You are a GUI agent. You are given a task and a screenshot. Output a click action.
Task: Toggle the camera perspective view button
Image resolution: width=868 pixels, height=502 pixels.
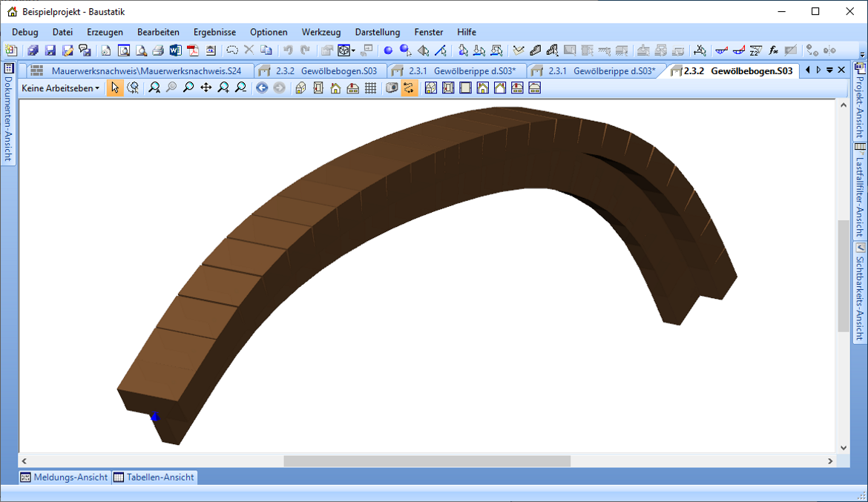(392, 88)
